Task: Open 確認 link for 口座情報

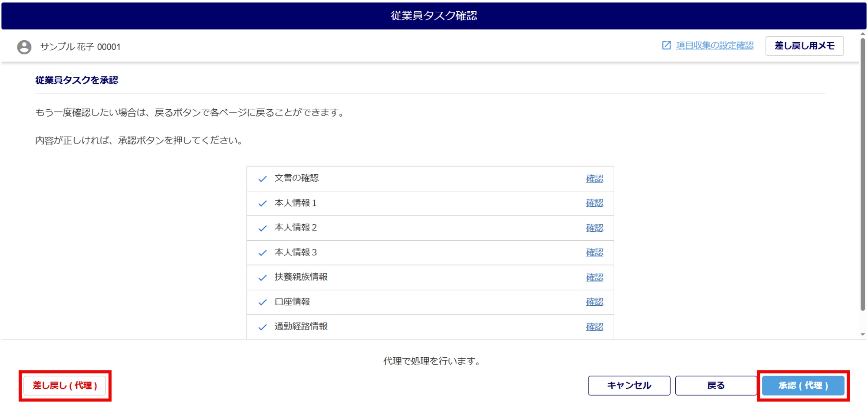Action: pyautogui.click(x=594, y=302)
